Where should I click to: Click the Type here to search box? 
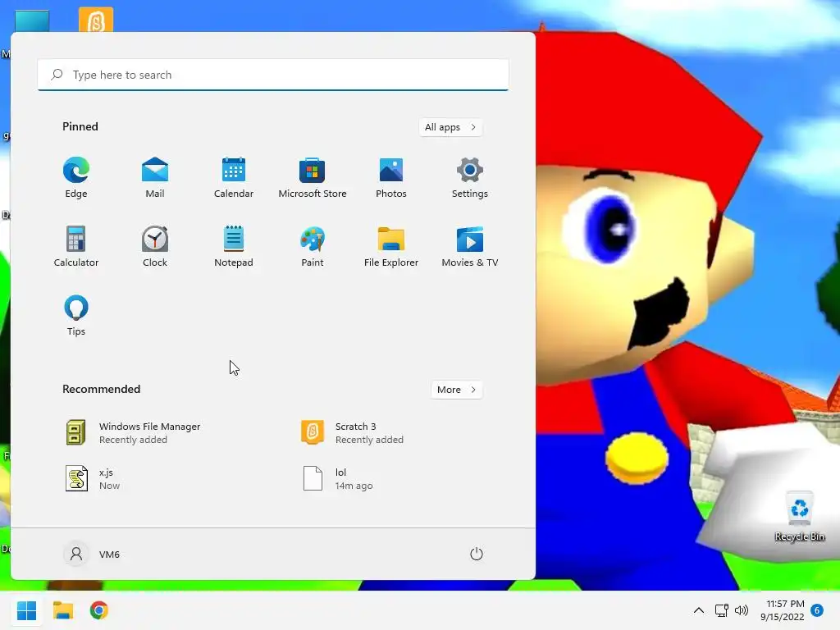[x=273, y=75]
